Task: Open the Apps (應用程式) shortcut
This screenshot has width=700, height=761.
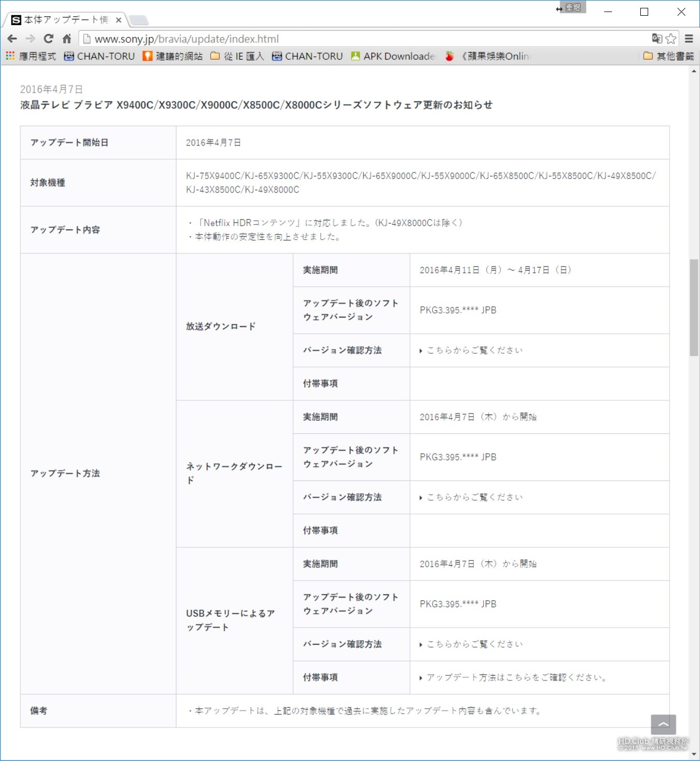Action: 31,56
